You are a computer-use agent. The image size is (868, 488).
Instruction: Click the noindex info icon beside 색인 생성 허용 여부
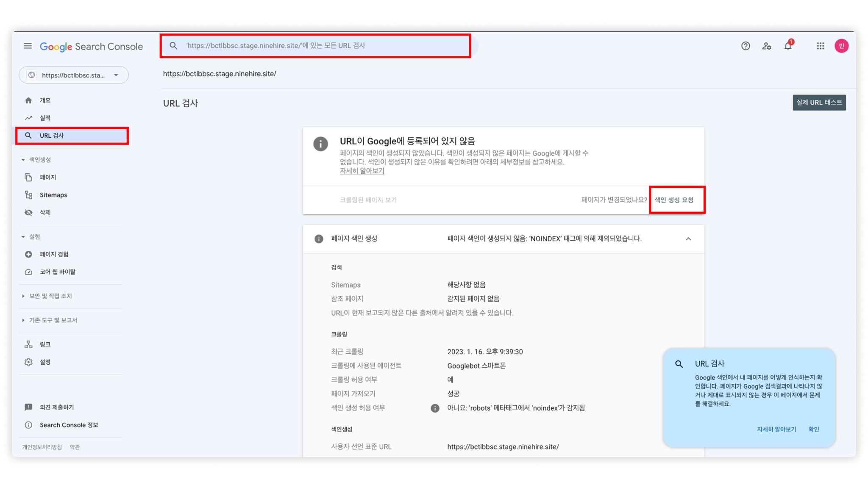coord(435,408)
